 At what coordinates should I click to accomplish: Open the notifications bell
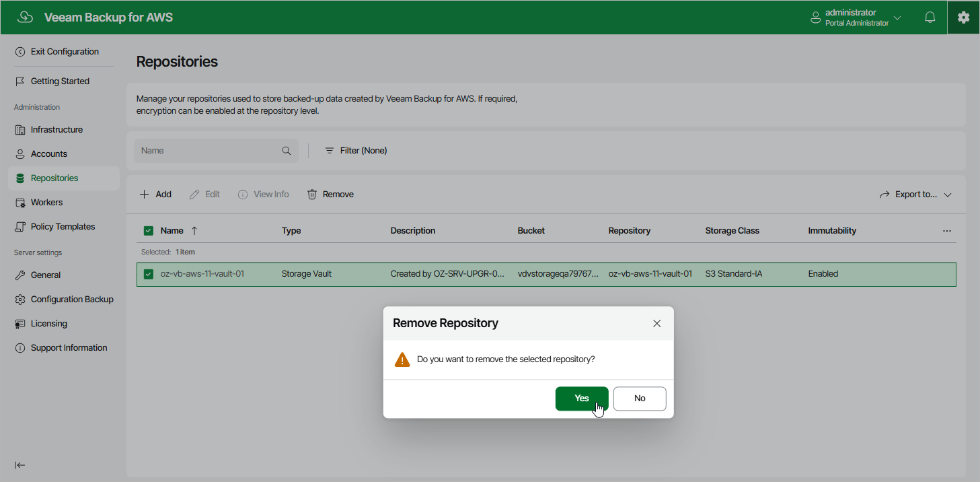[x=930, y=18]
